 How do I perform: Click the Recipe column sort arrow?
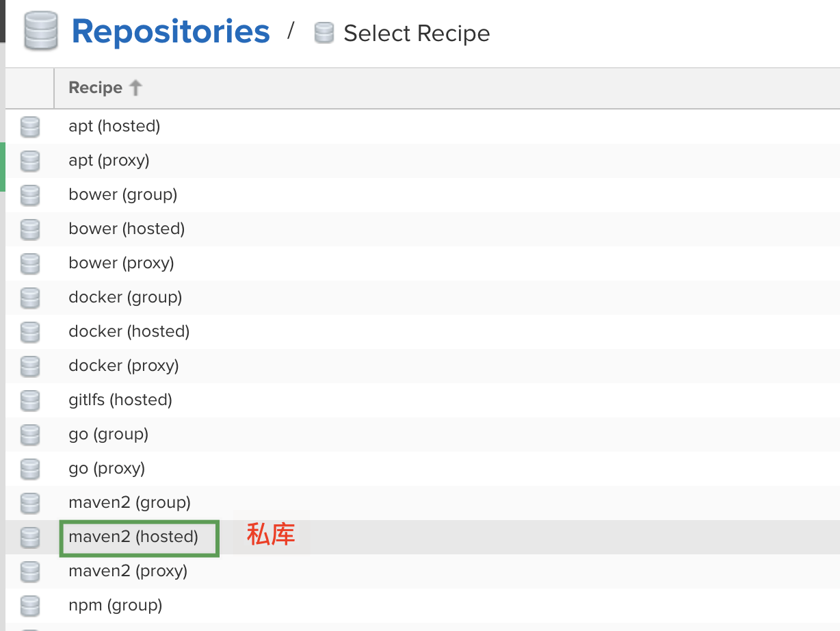[x=135, y=88]
